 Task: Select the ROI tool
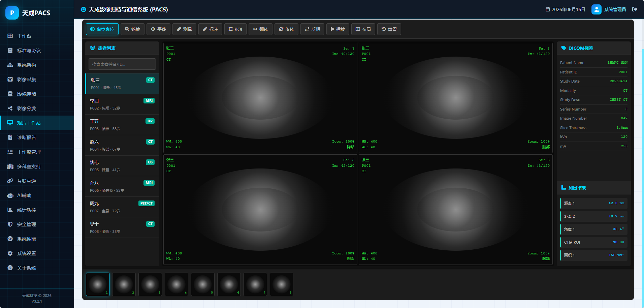[235, 29]
